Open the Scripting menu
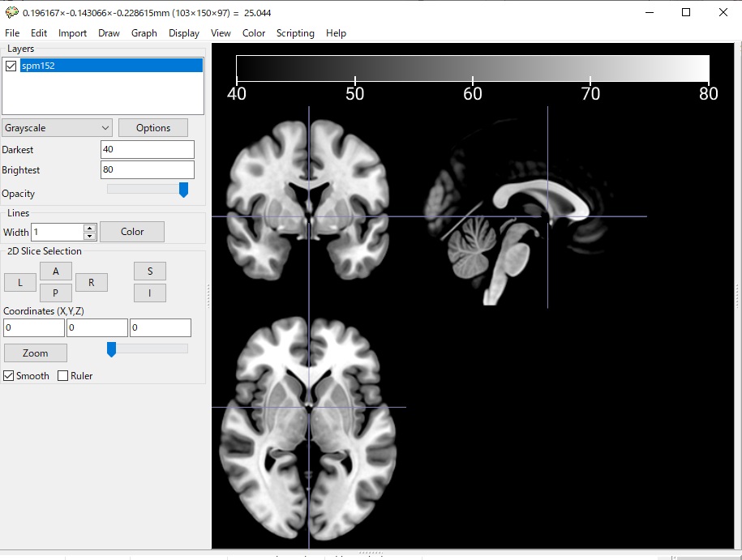This screenshot has width=742, height=560. pyautogui.click(x=295, y=33)
